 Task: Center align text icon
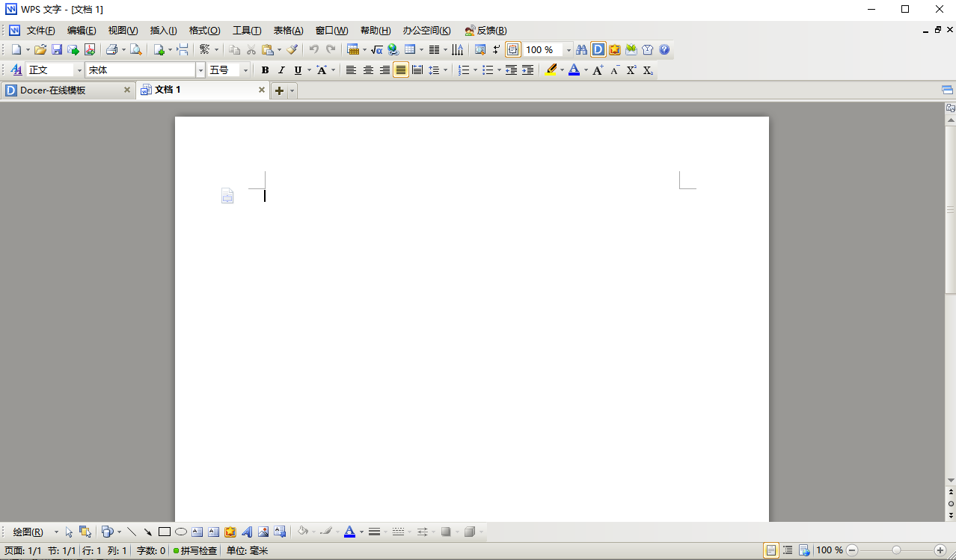click(368, 70)
